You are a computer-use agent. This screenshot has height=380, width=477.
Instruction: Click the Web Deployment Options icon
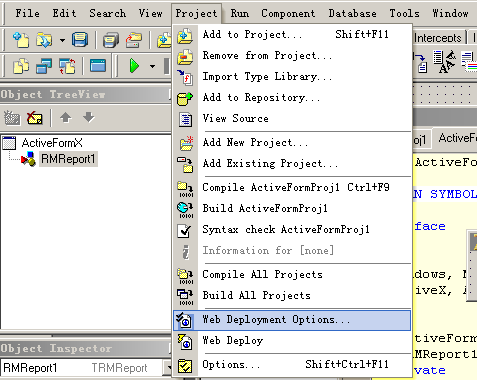pos(184,320)
